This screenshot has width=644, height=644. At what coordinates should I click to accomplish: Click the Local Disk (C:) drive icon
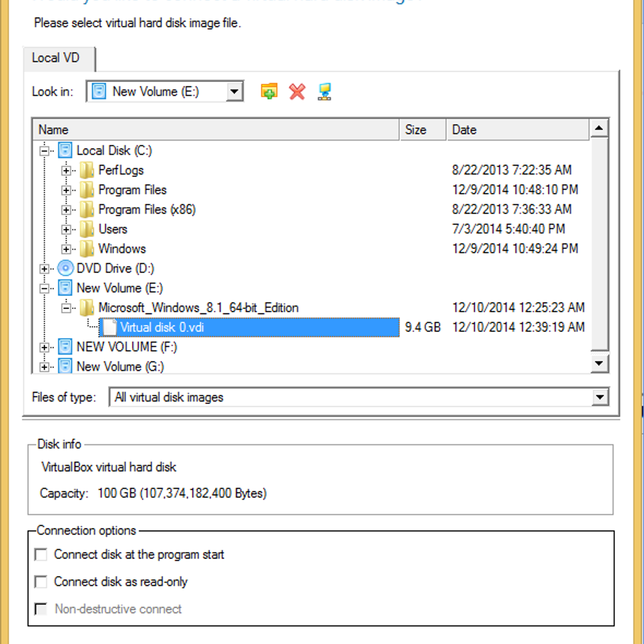coord(66,151)
